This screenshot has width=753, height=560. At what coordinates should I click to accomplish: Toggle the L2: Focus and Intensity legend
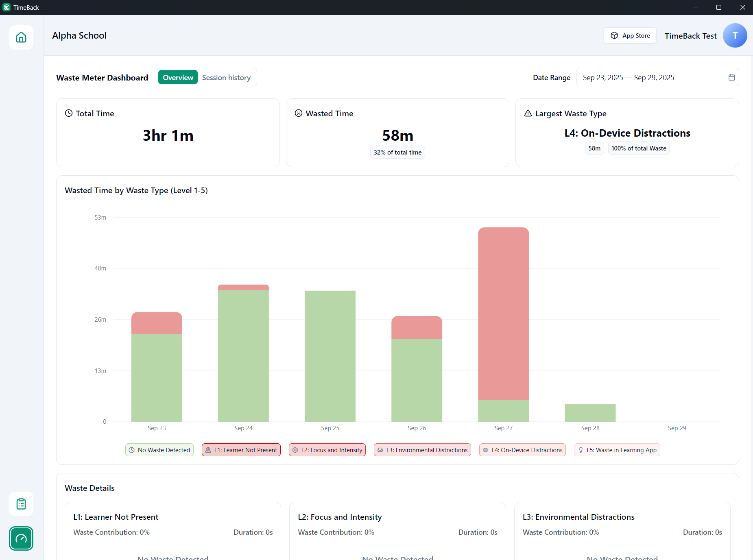tap(327, 450)
